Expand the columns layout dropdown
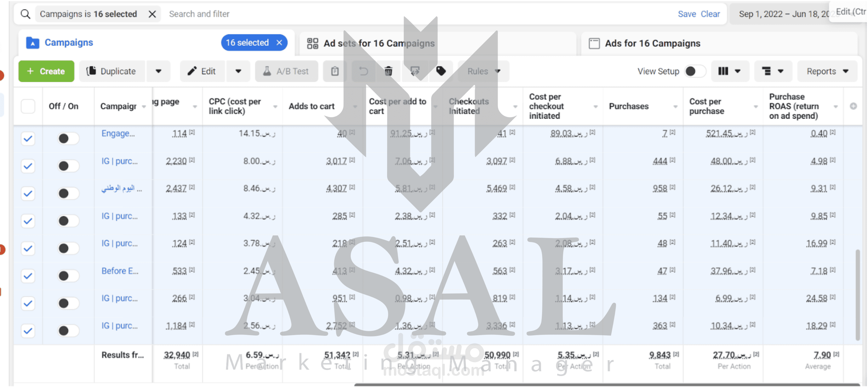The image size is (868, 387). [x=730, y=72]
